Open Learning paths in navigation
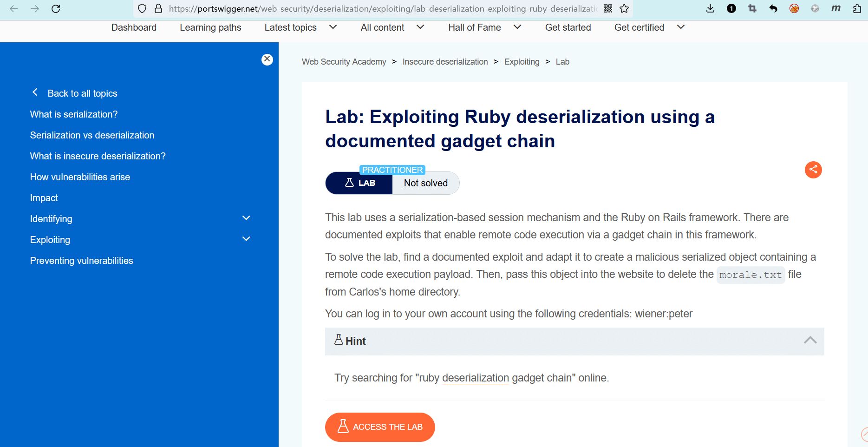The image size is (868, 447). (210, 27)
